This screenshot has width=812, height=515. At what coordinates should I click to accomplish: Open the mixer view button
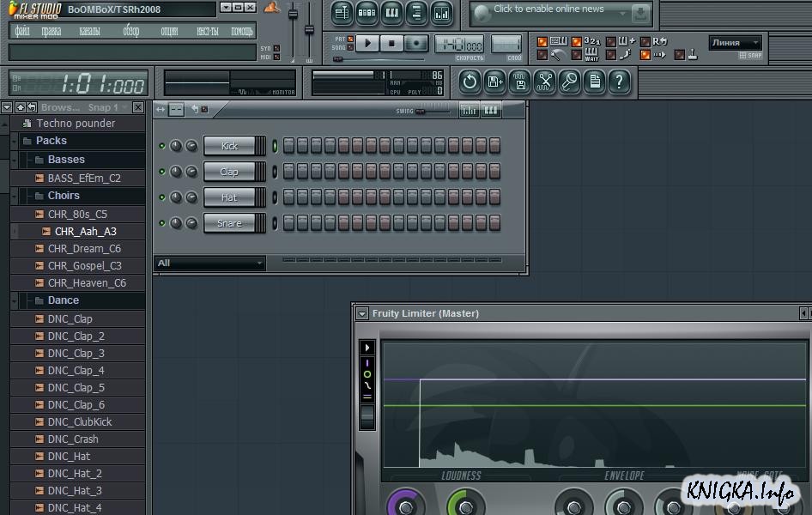pos(442,13)
